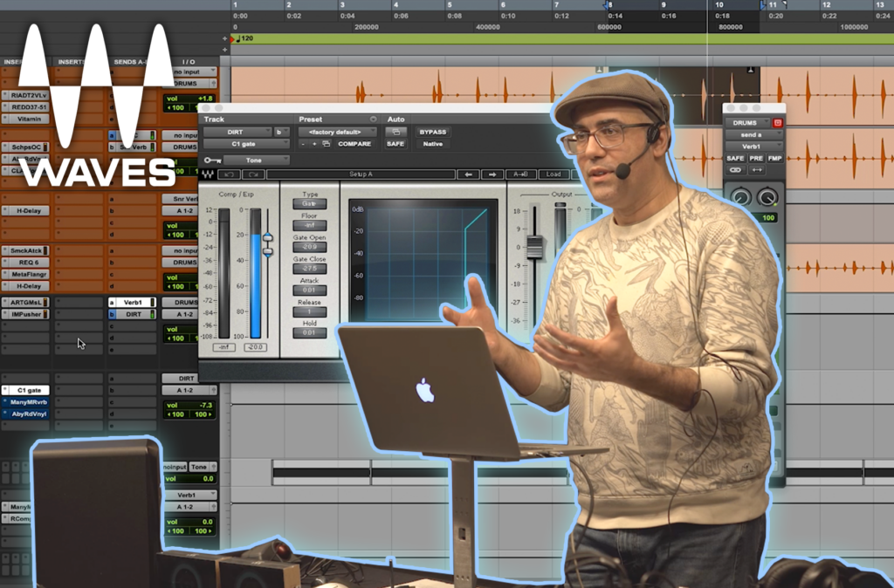Open the MetaFlangr insert
This screenshot has height=588, width=894.
(x=25, y=275)
